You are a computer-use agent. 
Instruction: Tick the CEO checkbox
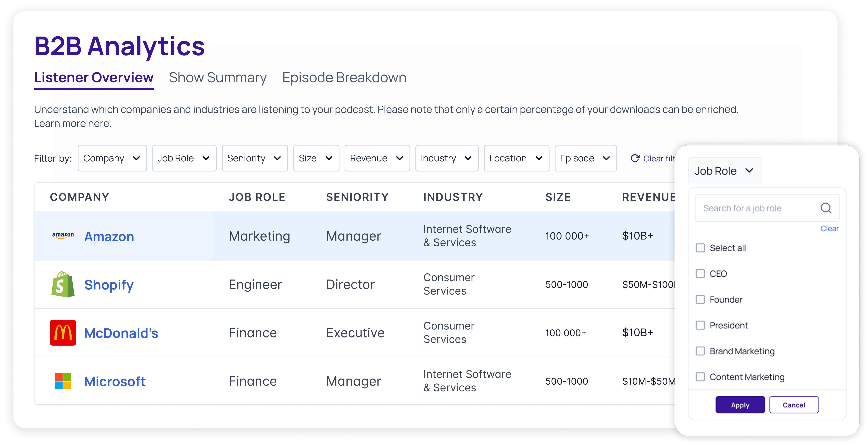coord(700,274)
